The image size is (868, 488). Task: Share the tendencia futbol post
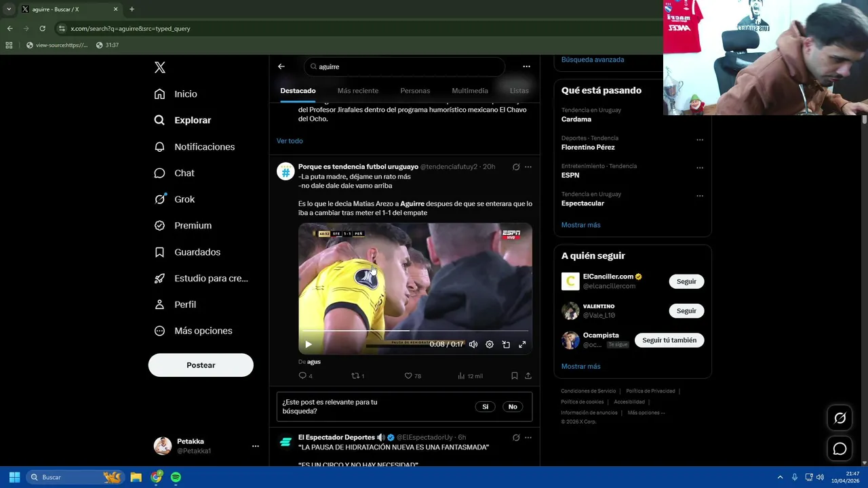coord(528,375)
